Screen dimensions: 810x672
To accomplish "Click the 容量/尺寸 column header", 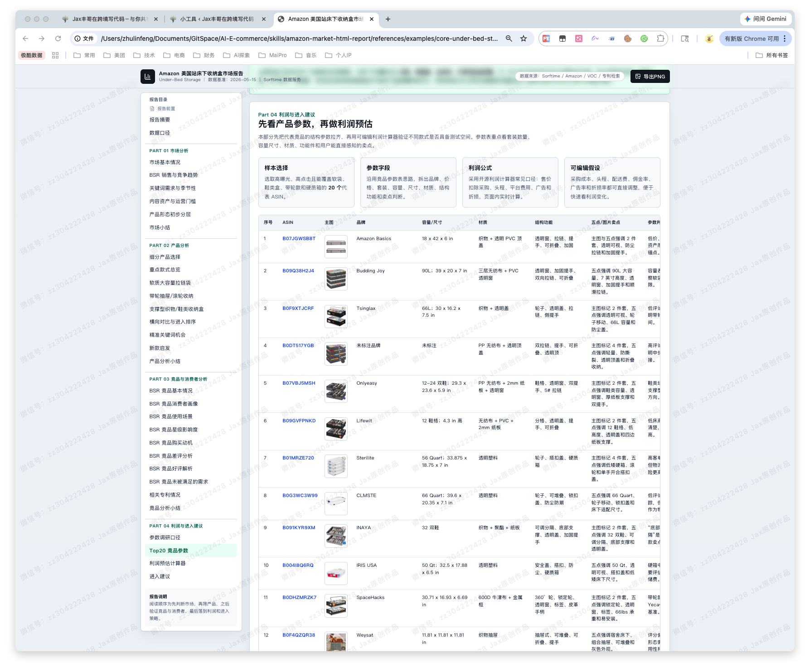I will tap(432, 222).
